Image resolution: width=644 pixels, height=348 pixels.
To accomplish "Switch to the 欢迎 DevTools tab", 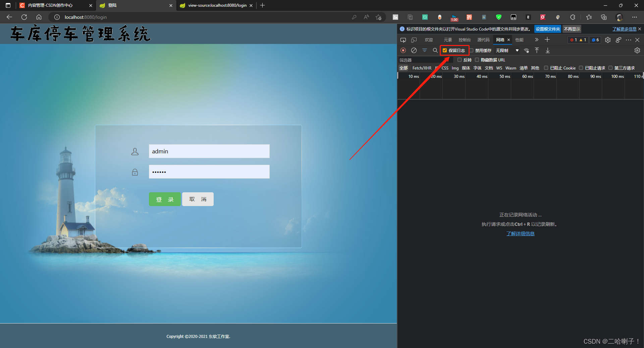I will [429, 40].
